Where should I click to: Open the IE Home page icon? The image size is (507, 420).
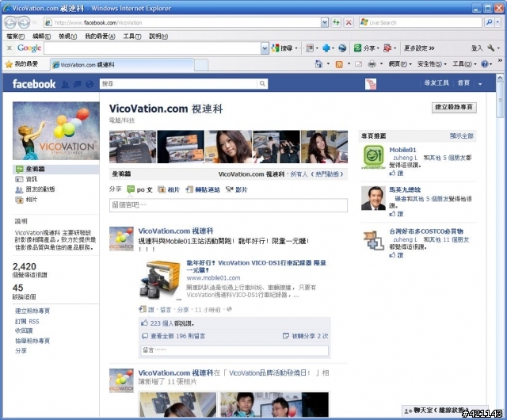coord(318,64)
